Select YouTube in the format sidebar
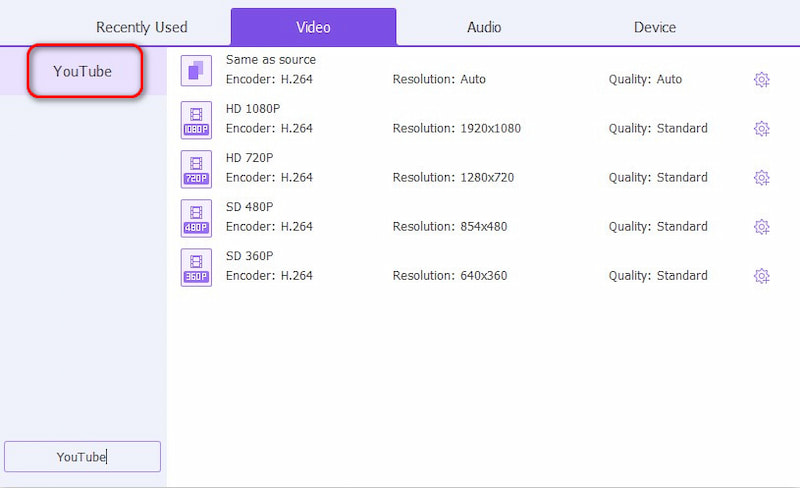 click(x=83, y=71)
